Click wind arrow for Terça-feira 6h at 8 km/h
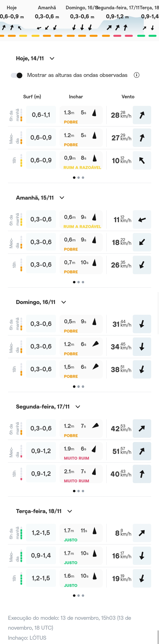The image size is (159, 644). click(142, 533)
